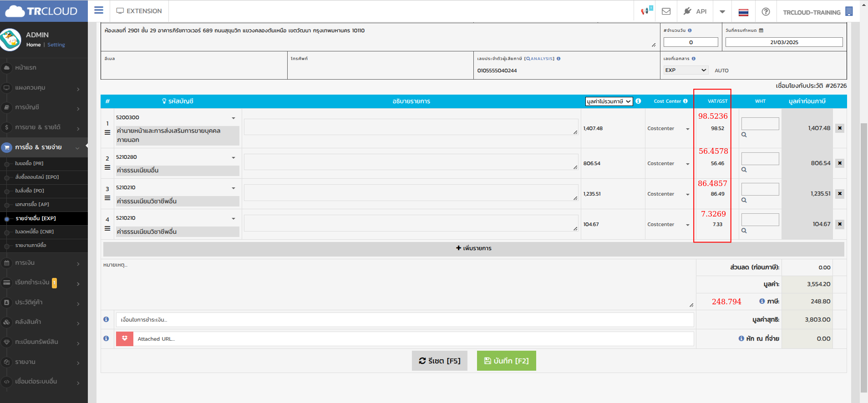
Task: Toggle the hamburger sidebar menu
Action: click(x=99, y=10)
